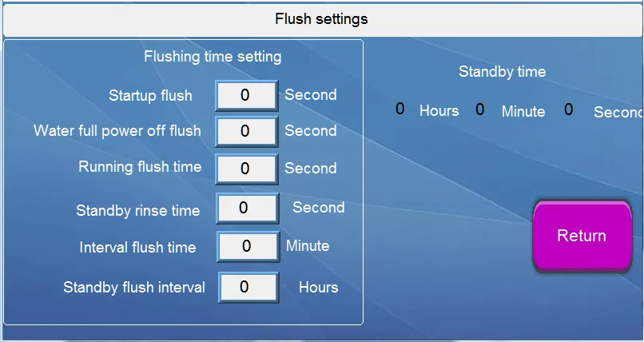Click the Standby time second value
This screenshot has width=644, height=342.
click(x=569, y=109)
